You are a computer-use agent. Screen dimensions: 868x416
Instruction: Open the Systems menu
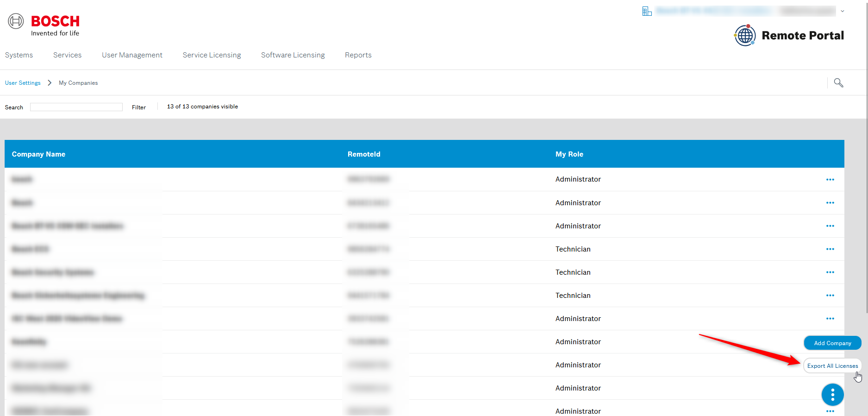pyautogui.click(x=19, y=55)
